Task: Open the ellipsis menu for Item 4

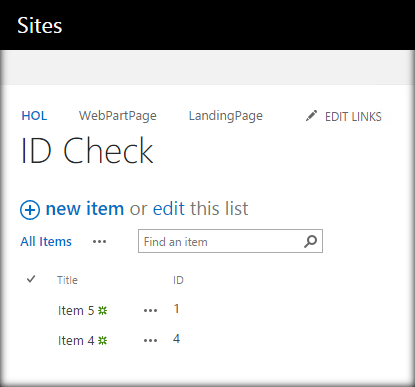Action: coord(150,341)
